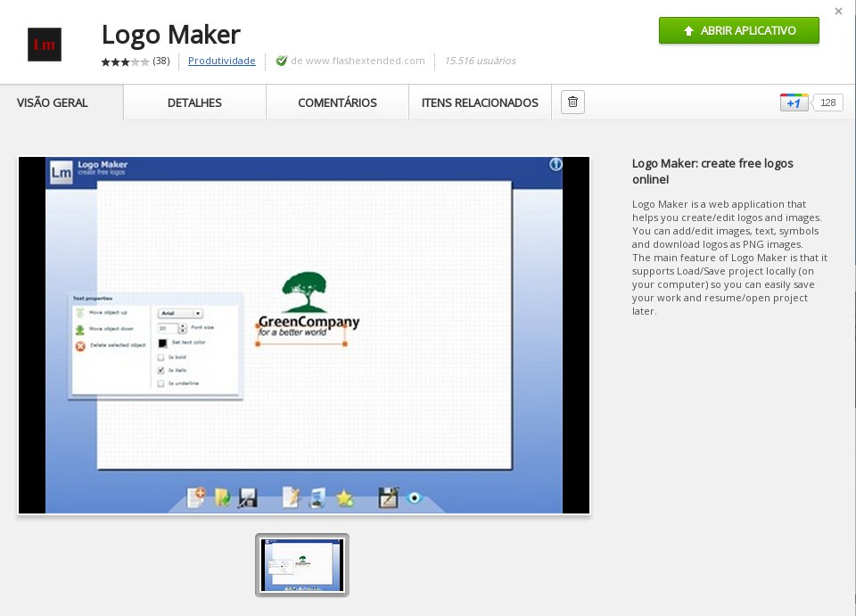Switch to the VISÃO GERAL tab
Screen dimensions: 856x616
53,103
